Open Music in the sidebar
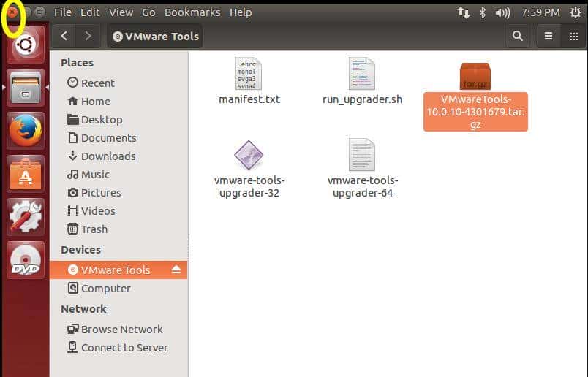Image resolution: width=588 pixels, height=377 pixels. tap(118, 175)
